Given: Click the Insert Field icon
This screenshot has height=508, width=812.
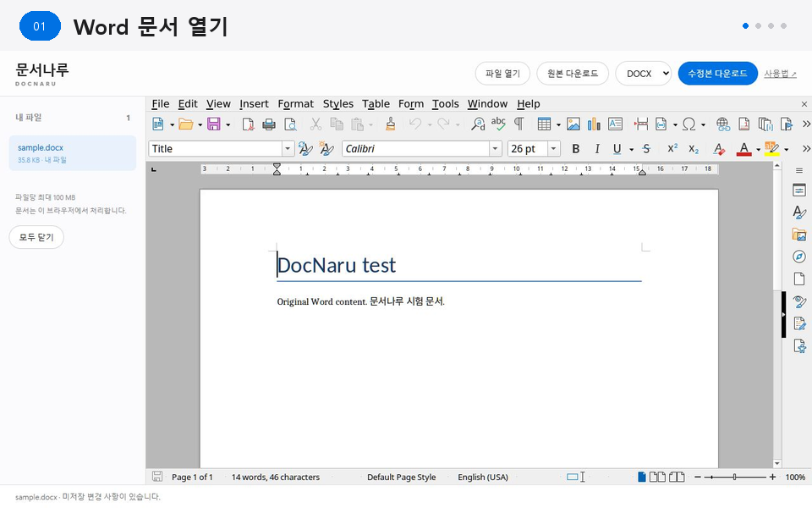Looking at the screenshot, I should [x=661, y=124].
